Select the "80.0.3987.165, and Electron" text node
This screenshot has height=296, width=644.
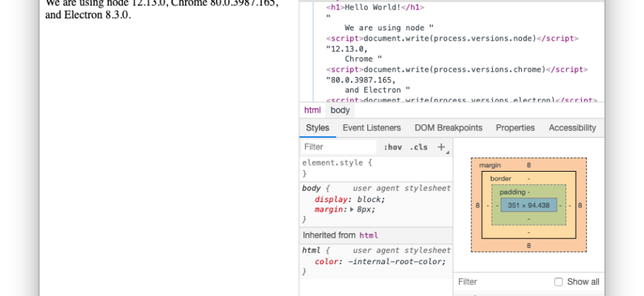point(368,85)
